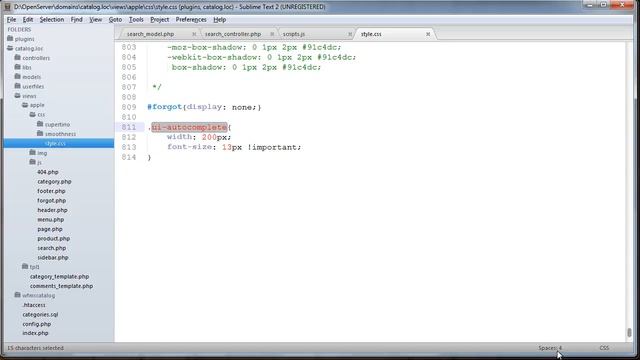Expand the libs folder icon
The height and width of the screenshot is (360, 640).
(x=18, y=67)
